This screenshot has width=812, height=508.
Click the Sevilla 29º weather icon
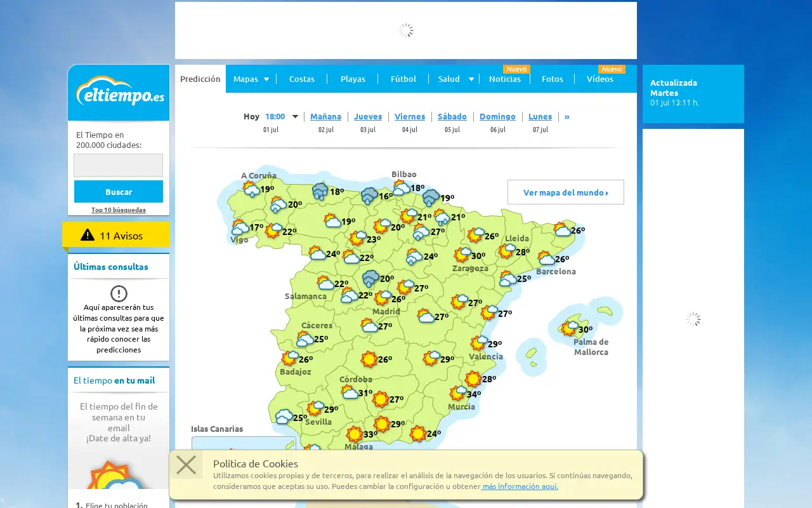[x=315, y=409]
